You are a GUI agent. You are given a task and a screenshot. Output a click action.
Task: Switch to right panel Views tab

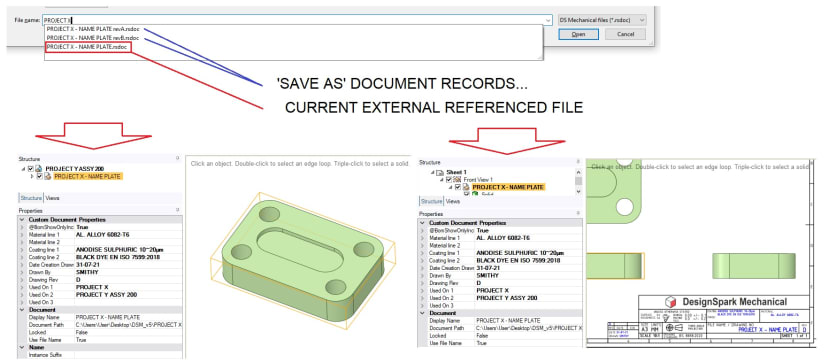453,201
